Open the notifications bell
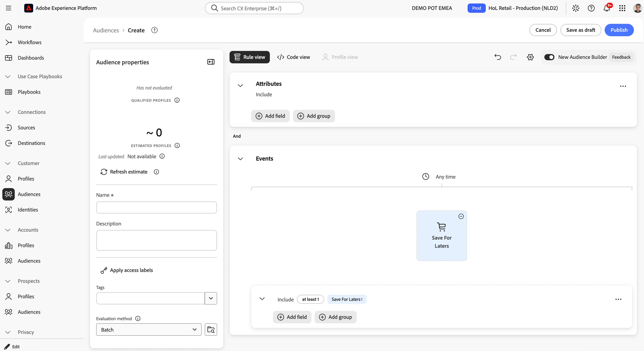644x351 pixels. [x=607, y=8]
